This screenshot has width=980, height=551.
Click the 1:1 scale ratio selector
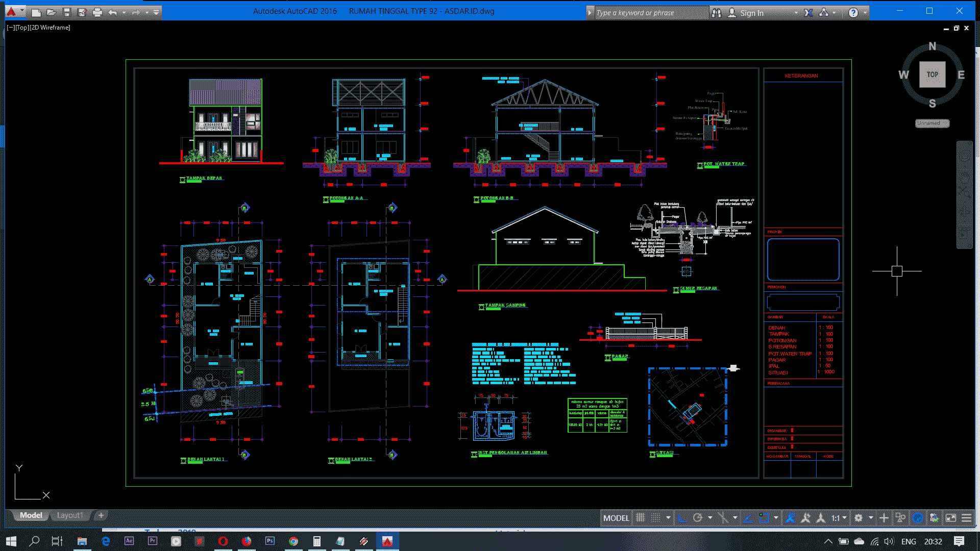pyautogui.click(x=839, y=517)
